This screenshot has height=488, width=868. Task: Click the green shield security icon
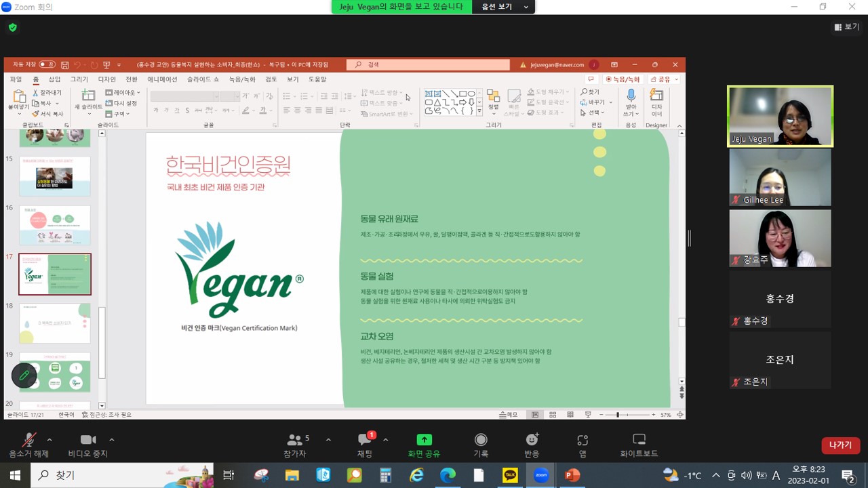tap(12, 28)
